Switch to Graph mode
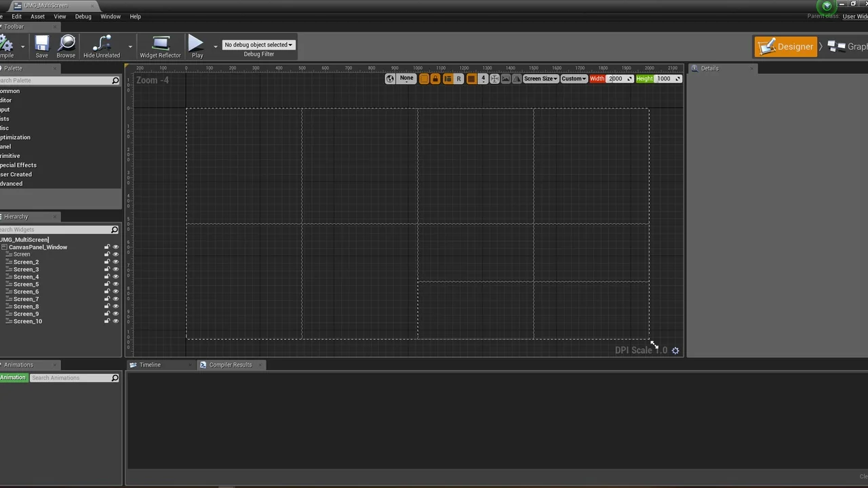The width and height of the screenshot is (868, 488). pos(852,46)
